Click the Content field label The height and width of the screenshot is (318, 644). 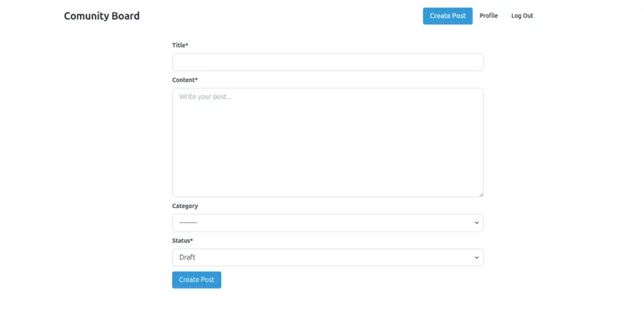pyautogui.click(x=184, y=80)
